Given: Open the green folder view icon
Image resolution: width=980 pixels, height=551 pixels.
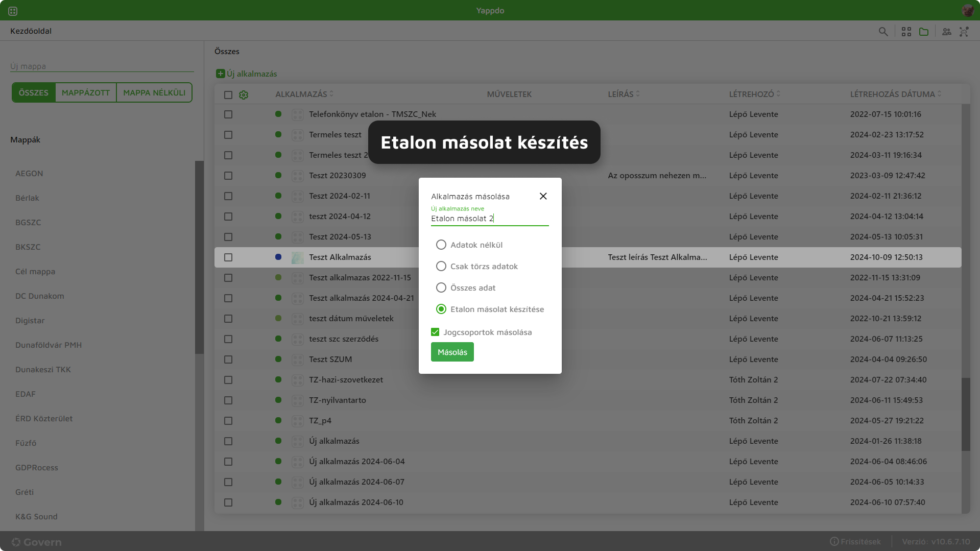Looking at the screenshot, I should pos(924,32).
